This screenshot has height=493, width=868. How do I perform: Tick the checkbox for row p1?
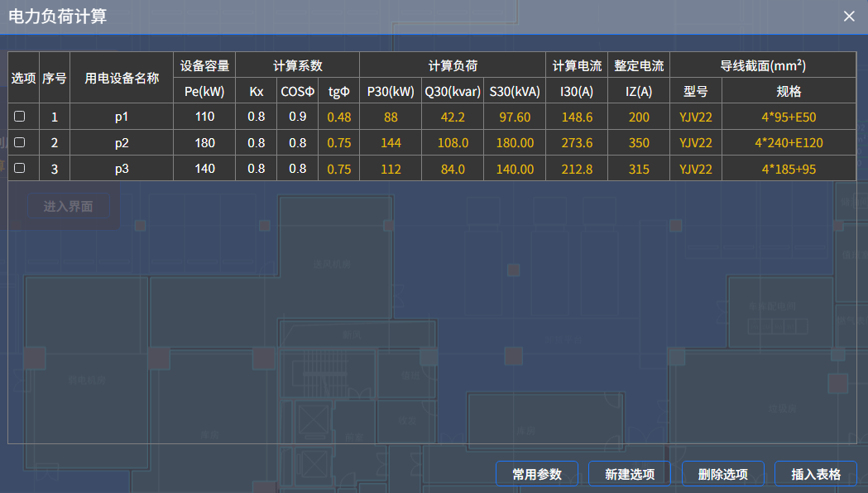20,117
